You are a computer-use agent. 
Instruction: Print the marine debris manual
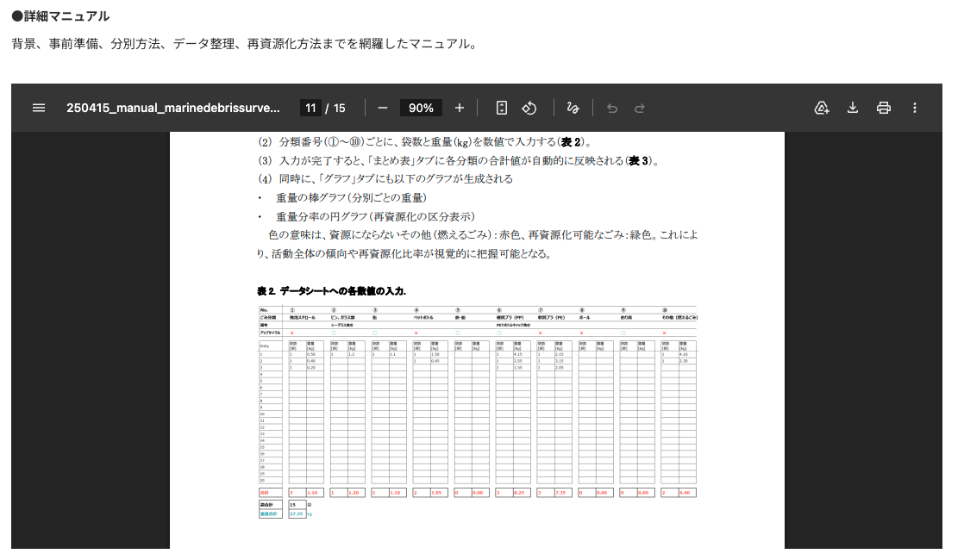[x=883, y=108]
